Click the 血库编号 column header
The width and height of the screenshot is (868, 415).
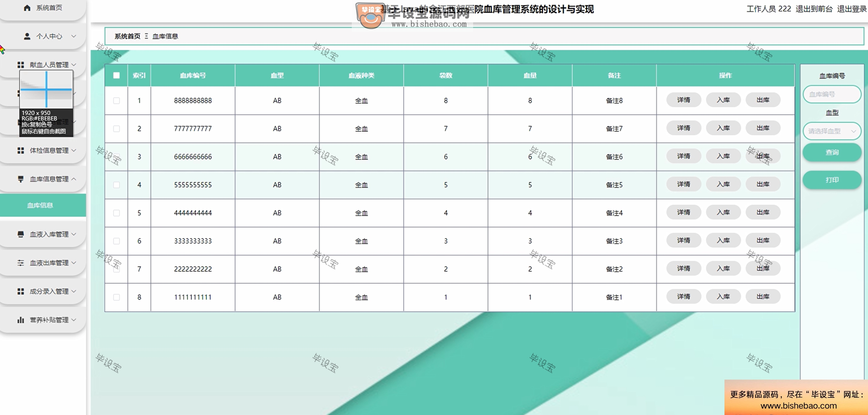(193, 75)
